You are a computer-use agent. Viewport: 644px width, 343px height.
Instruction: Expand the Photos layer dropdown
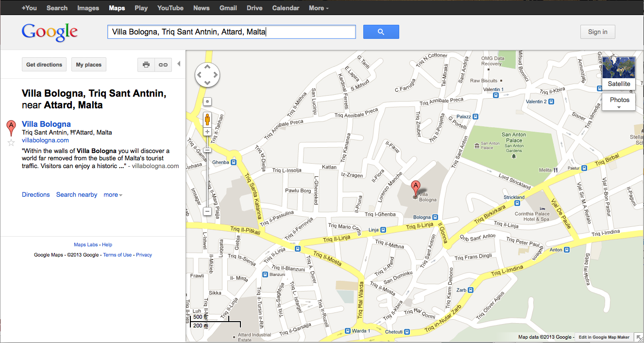click(x=619, y=102)
